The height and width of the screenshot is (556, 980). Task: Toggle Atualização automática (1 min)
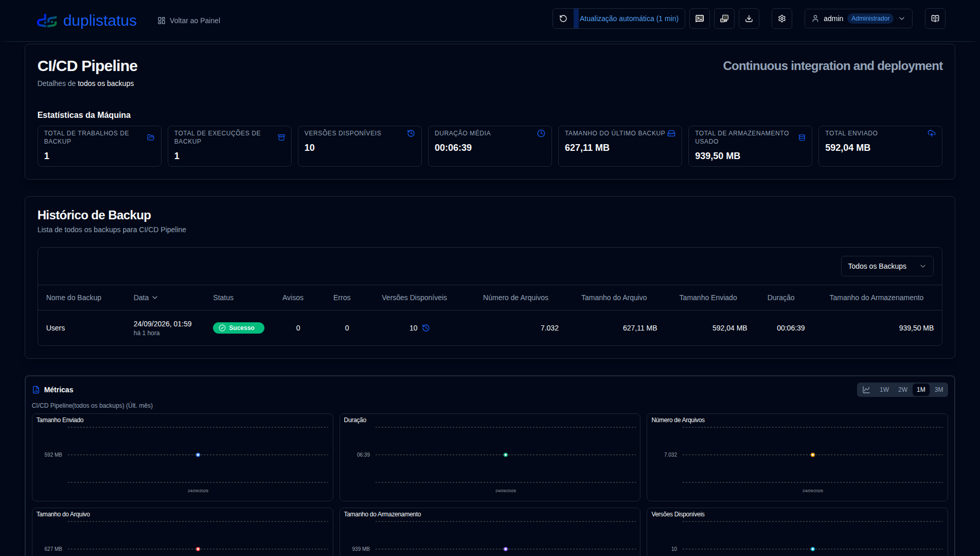629,19
